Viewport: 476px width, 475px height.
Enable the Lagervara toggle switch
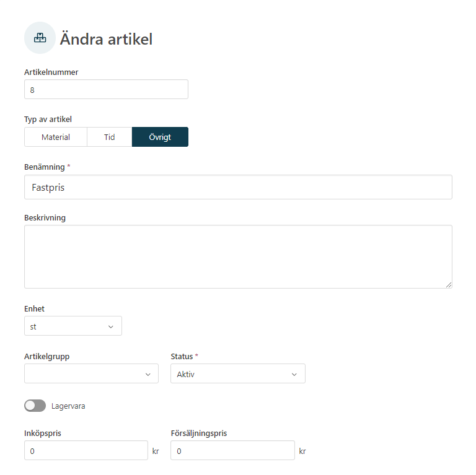click(x=35, y=406)
